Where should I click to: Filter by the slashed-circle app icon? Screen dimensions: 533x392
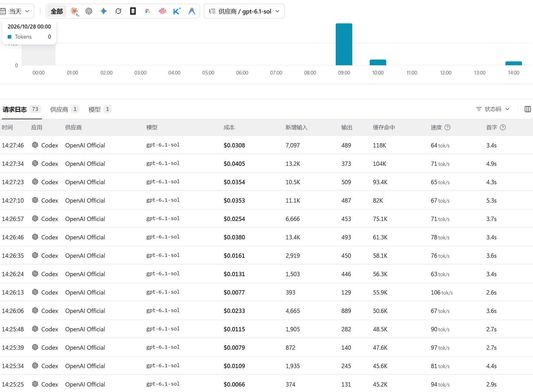[x=118, y=11]
